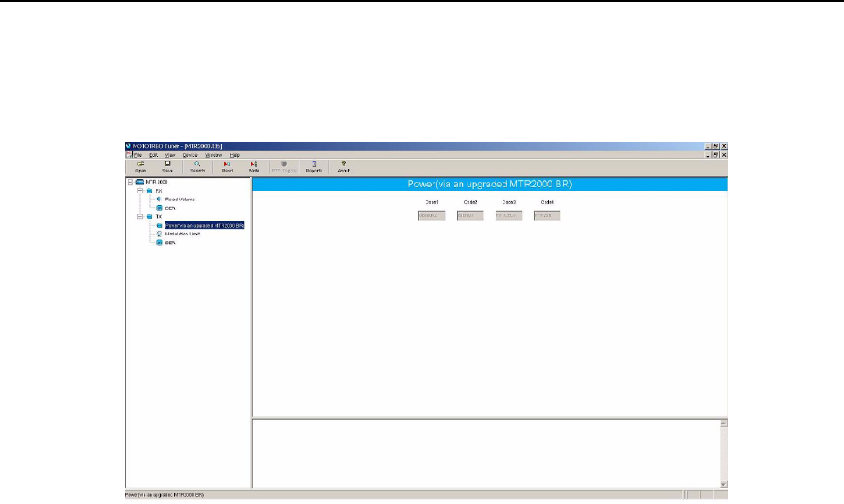Click the Code1 value field

click(432, 215)
